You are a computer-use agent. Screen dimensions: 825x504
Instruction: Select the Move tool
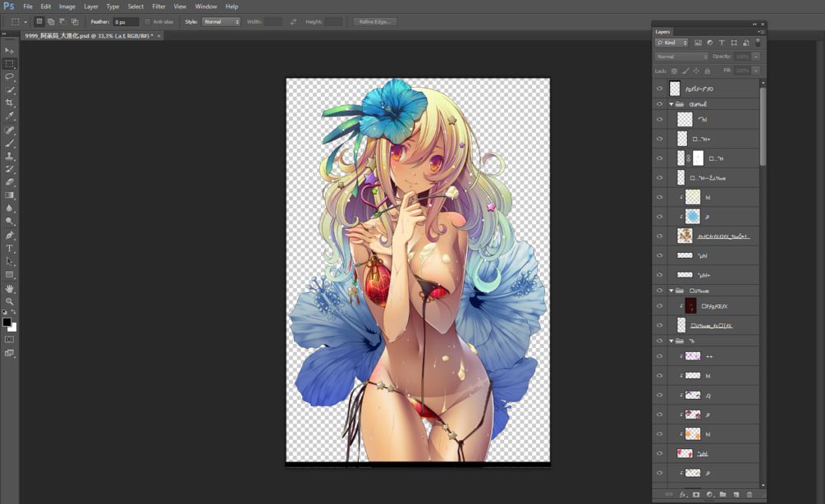(10, 51)
